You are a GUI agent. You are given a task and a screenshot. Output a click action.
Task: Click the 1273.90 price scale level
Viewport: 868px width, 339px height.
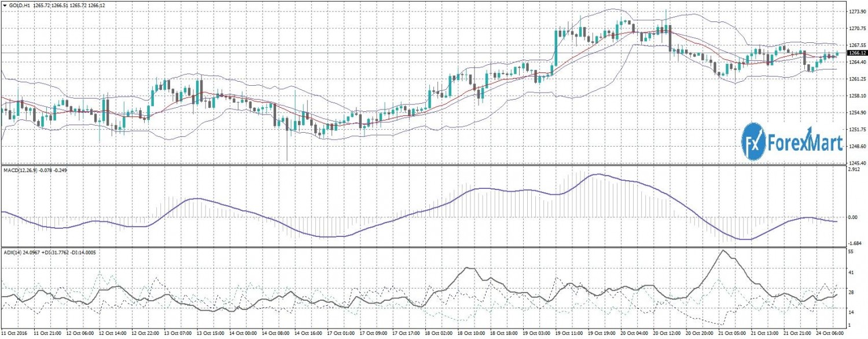coord(856,12)
